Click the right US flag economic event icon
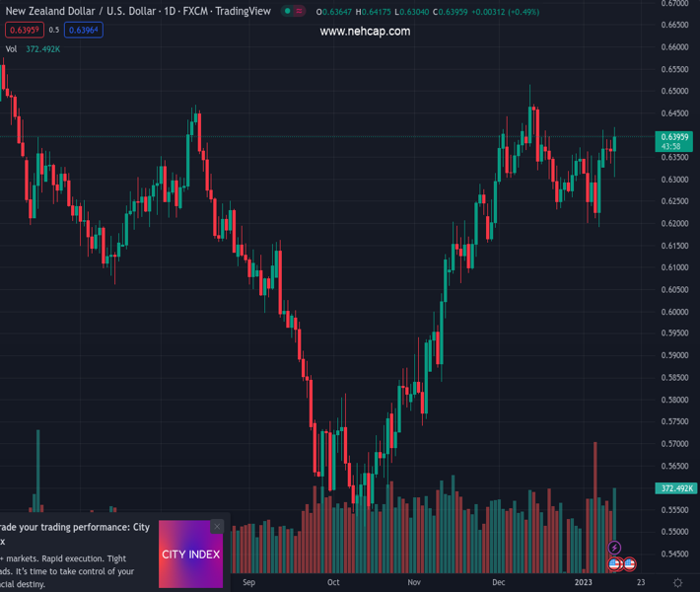The image size is (700, 592). [x=629, y=564]
